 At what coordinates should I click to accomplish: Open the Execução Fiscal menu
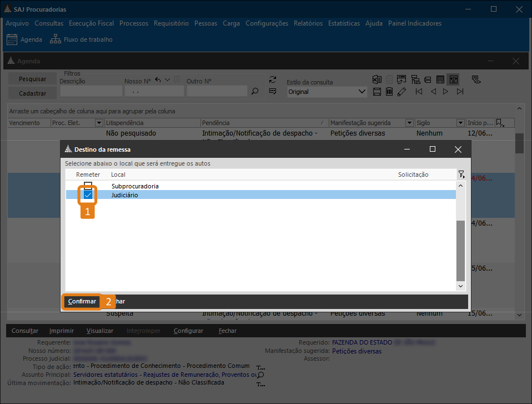point(91,23)
